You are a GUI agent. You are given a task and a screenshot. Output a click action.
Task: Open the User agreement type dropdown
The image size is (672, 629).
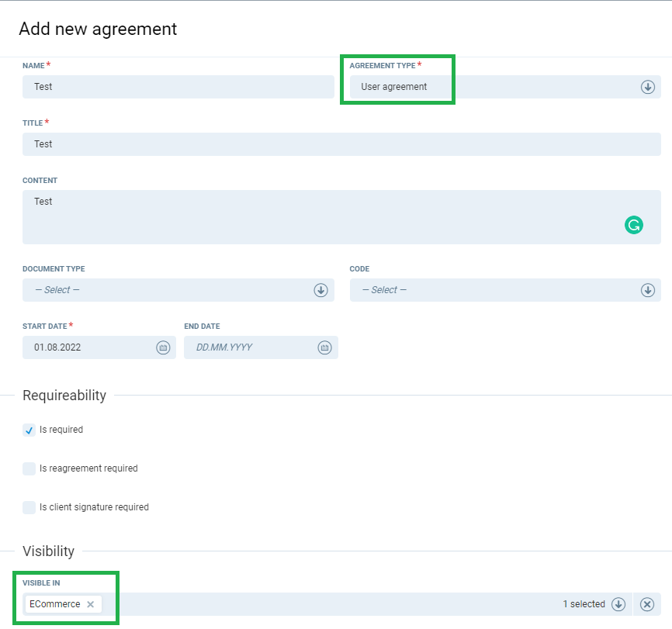pos(497,87)
